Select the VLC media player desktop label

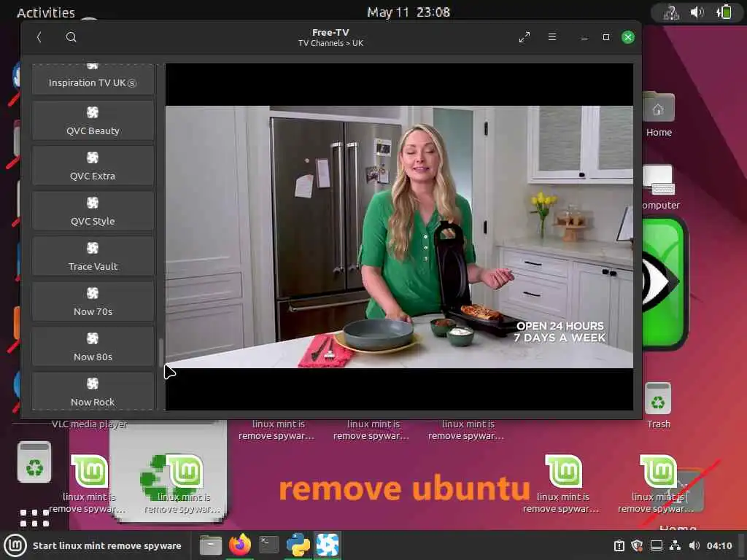coord(89,424)
